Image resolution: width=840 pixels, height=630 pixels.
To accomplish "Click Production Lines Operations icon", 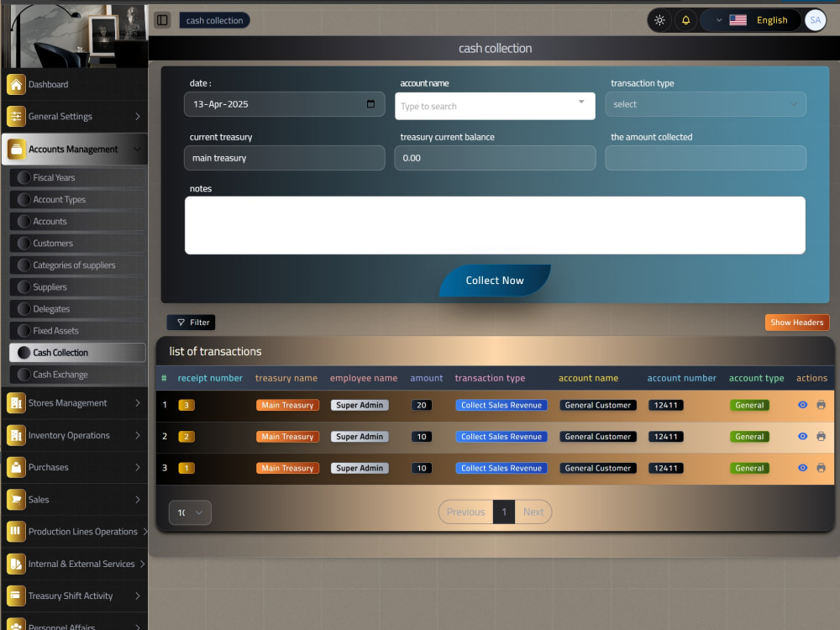I will pyautogui.click(x=16, y=532).
